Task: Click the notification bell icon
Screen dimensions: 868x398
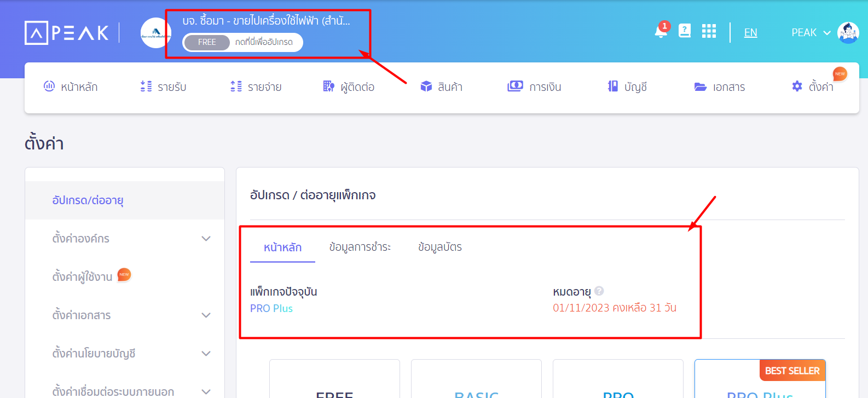Action: click(661, 32)
